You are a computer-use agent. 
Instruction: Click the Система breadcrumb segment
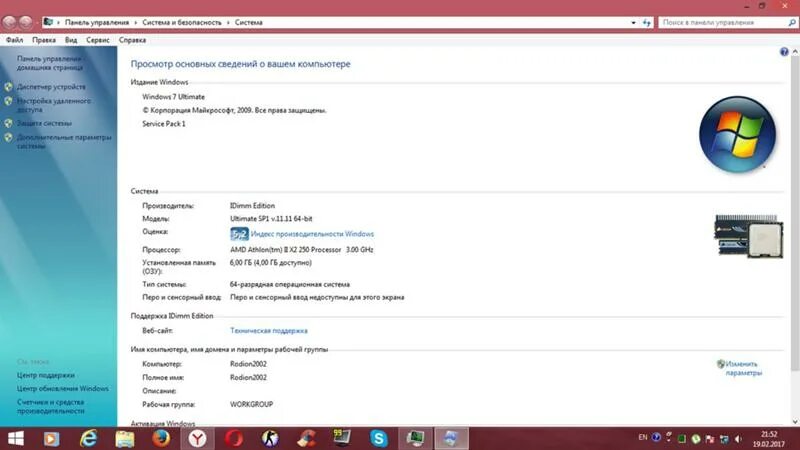click(x=248, y=22)
